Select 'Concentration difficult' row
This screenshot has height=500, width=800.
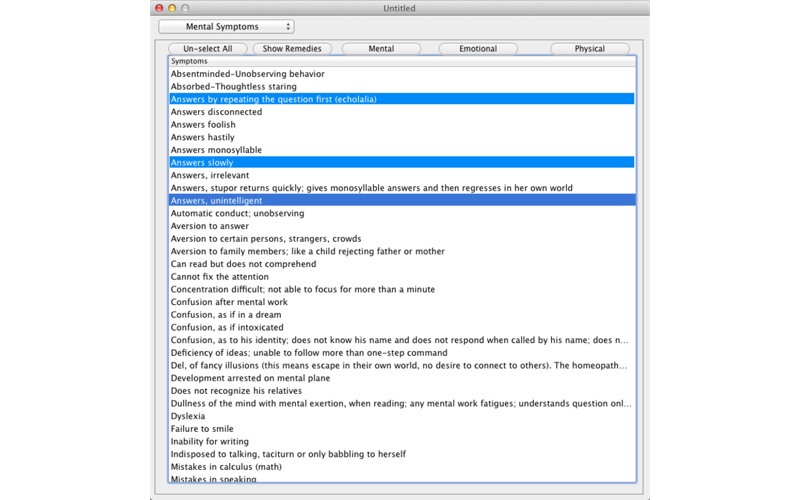tap(402, 289)
